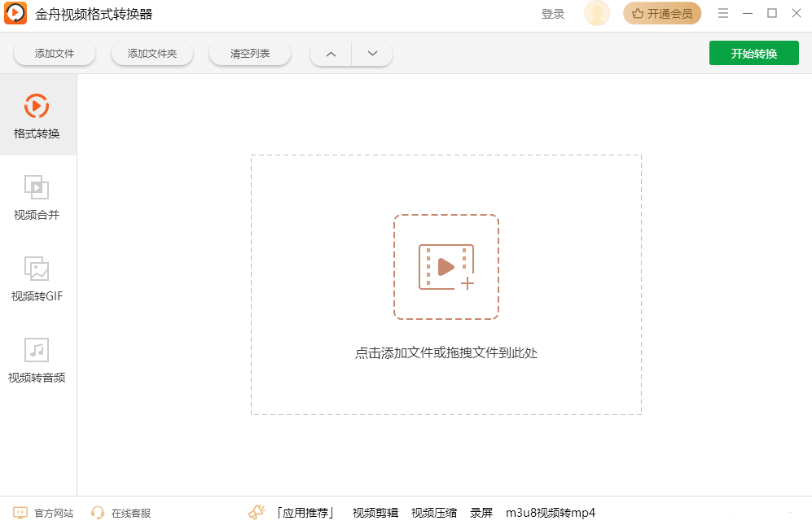Click the user avatar icon

click(596, 14)
